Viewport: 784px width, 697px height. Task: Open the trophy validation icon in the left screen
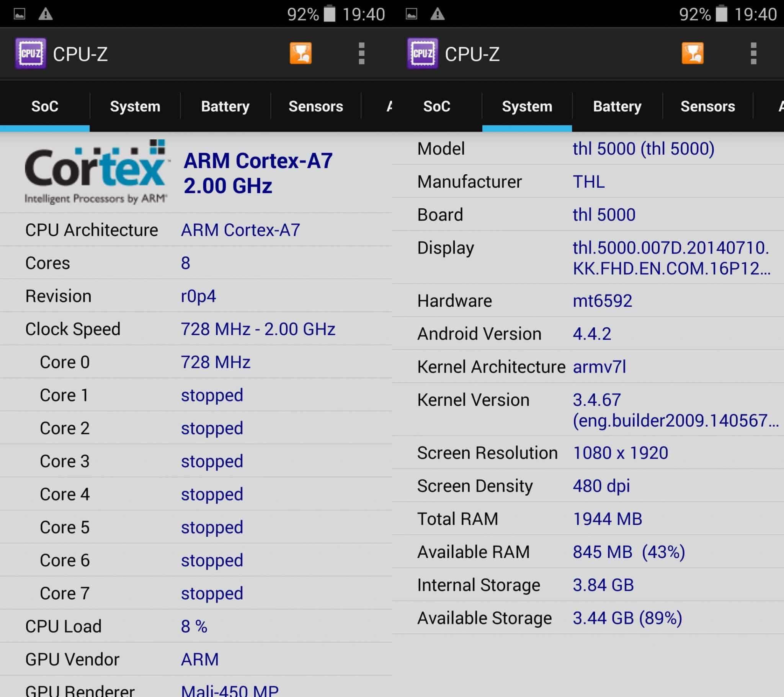[301, 53]
